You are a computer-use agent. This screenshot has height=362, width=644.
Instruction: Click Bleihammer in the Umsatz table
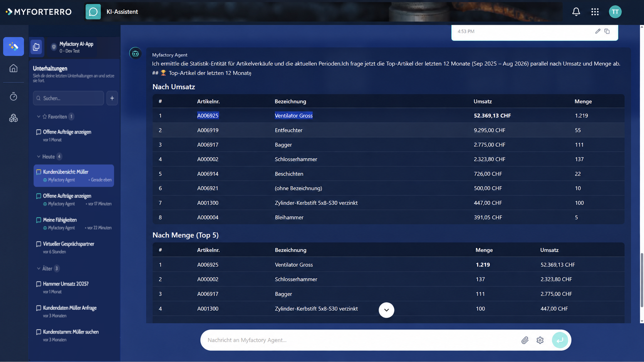click(289, 217)
